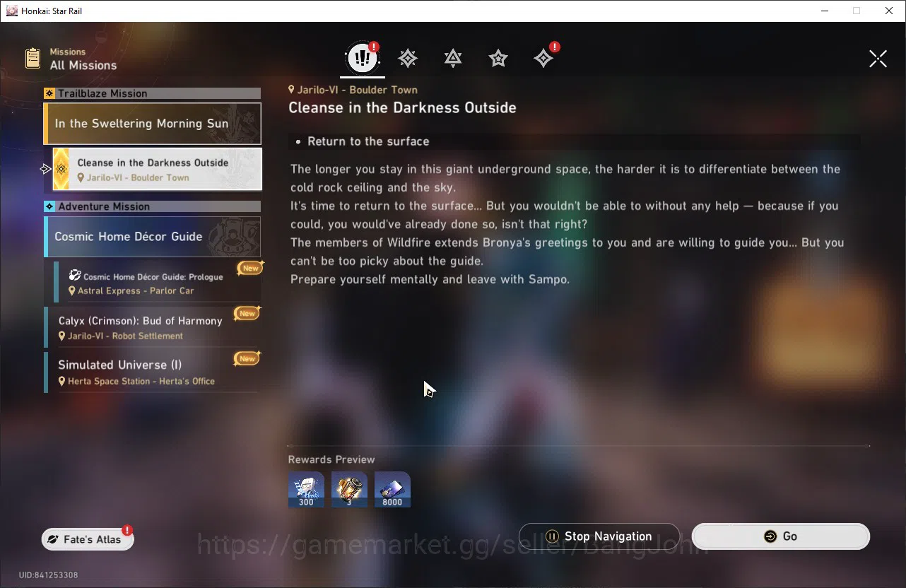The height and width of the screenshot is (588, 906).
Task: Switch to the second mission type tab
Action: pyautogui.click(x=408, y=58)
